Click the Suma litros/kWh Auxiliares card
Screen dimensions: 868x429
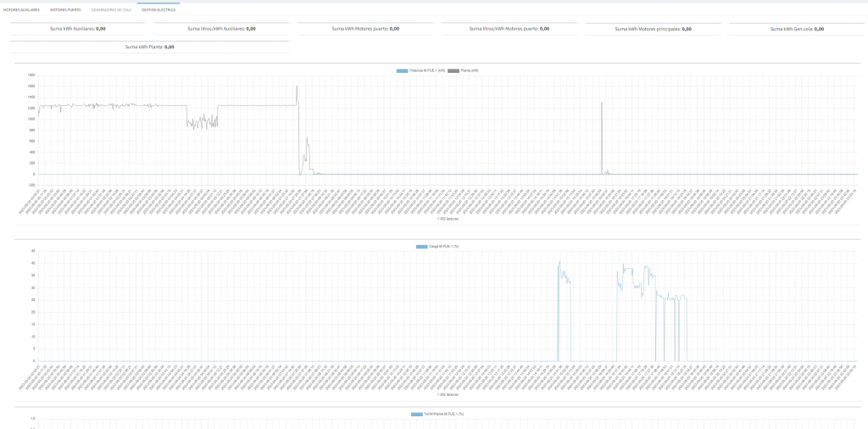pyautogui.click(x=221, y=29)
